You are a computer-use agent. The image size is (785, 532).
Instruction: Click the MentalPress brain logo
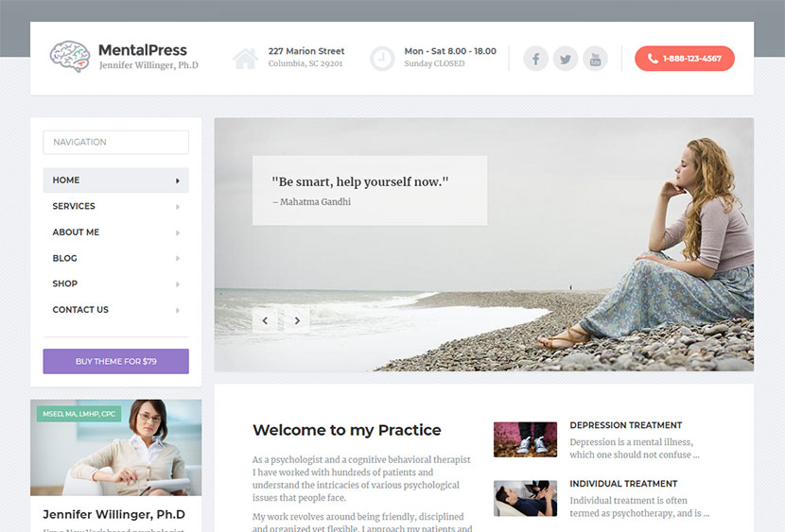click(x=70, y=56)
